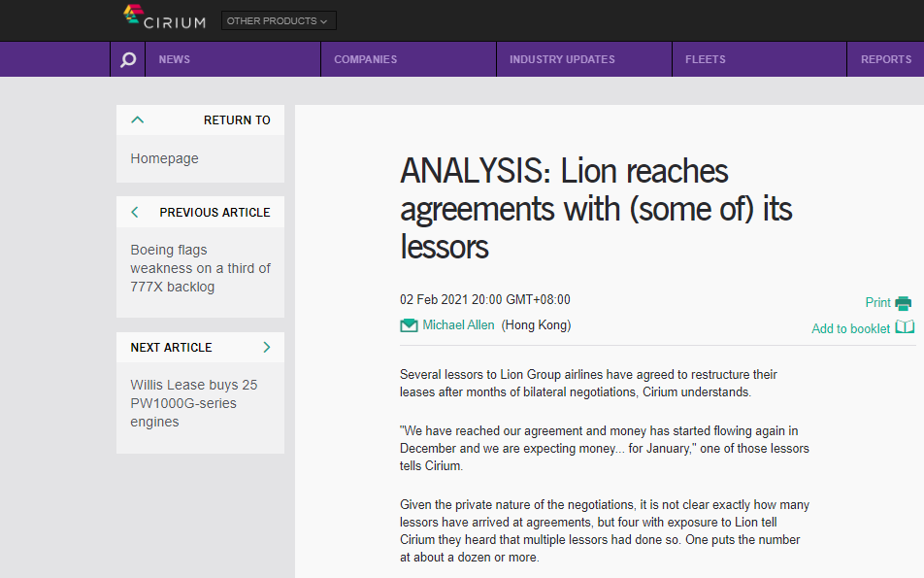Click the email envelope icon beside Michael Allen
924x578 pixels.
(x=409, y=325)
